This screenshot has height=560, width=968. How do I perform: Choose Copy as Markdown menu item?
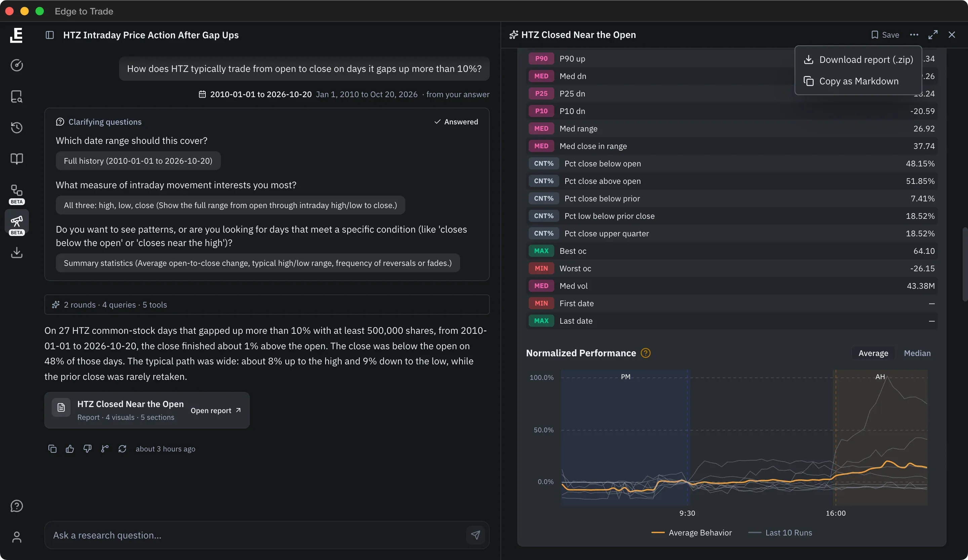pos(858,81)
